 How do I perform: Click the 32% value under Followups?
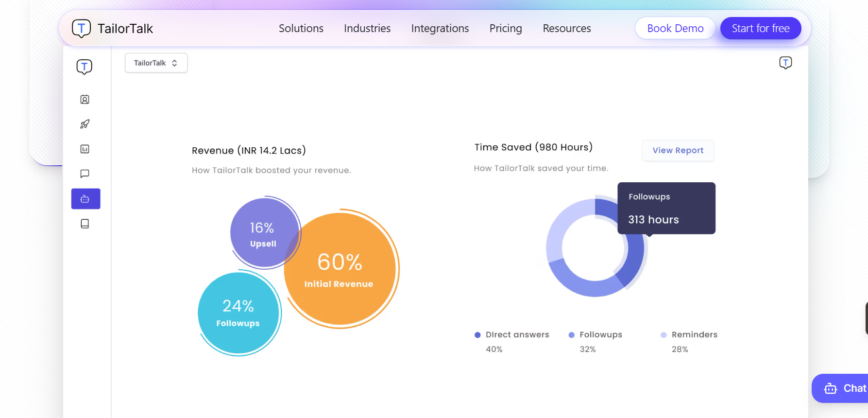tap(588, 349)
